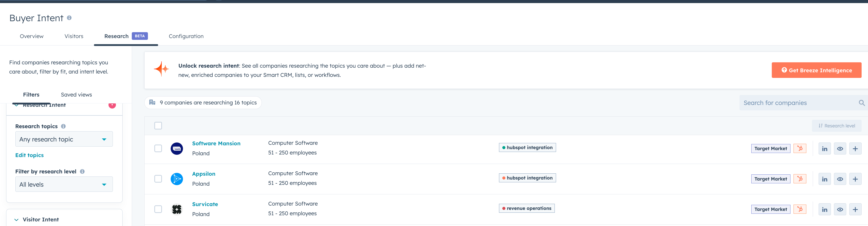Open the Software Mansion company link
Screen dimensions: 868x226
click(216, 143)
